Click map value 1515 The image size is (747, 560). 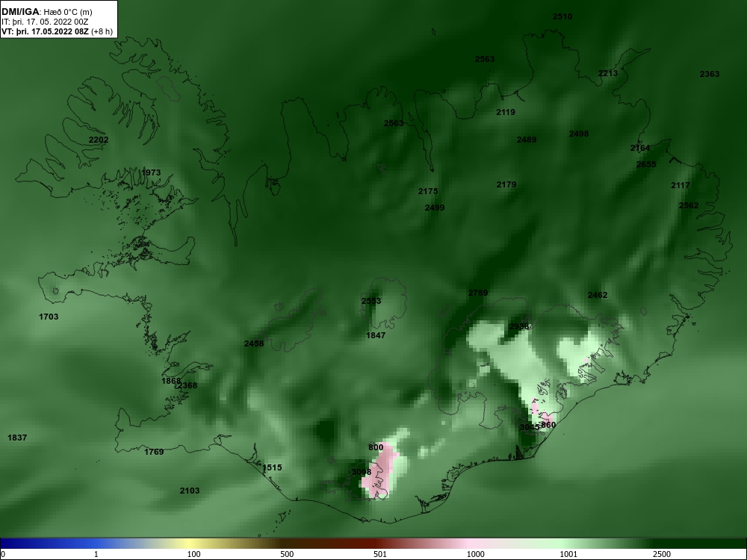tap(272, 467)
